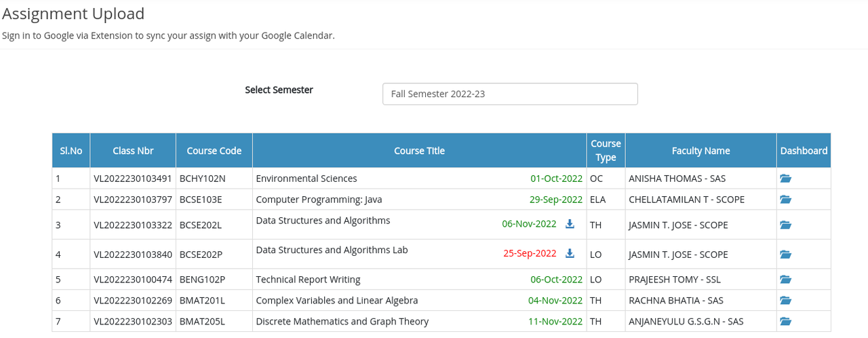
Task: Click the Faculty Name column header
Action: point(701,151)
